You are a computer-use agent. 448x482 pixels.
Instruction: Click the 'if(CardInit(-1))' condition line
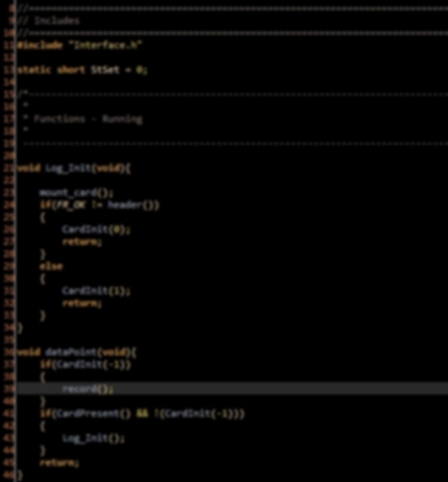85,365
